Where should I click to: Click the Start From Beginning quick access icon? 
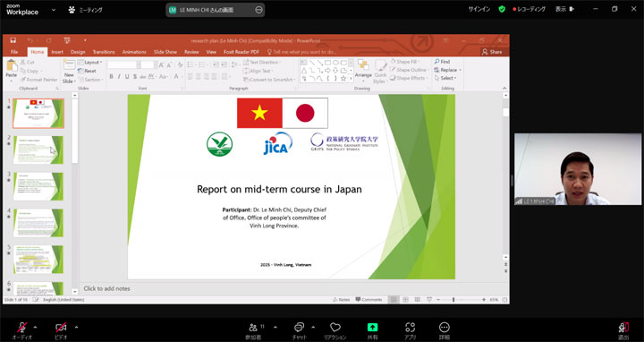click(x=67, y=40)
